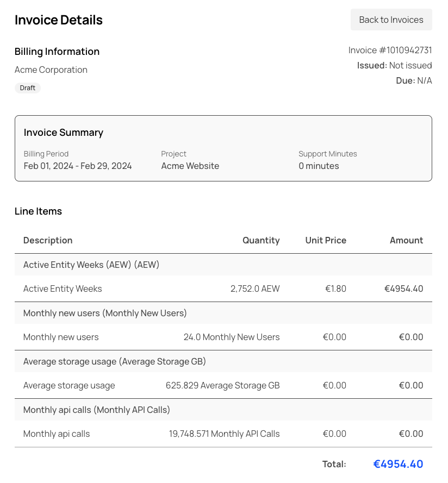448x483 pixels.
Task: Sort by the Description column header
Action: click(x=48, y=240)
